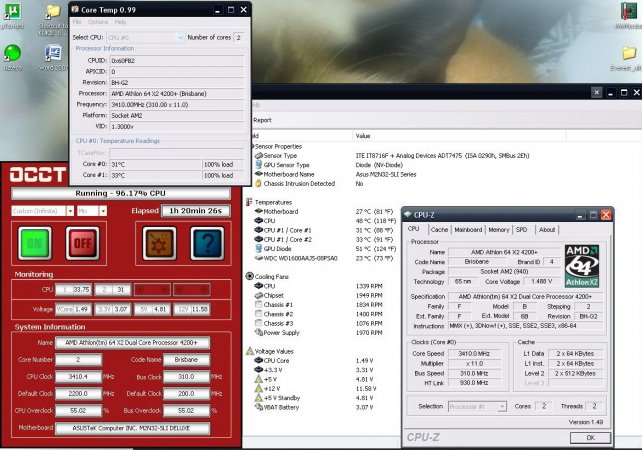This screenshot has height=450, width=642.
Task: Click the CPU Core voltage icon
Action: pyautogui.click(x=258, y=360)
